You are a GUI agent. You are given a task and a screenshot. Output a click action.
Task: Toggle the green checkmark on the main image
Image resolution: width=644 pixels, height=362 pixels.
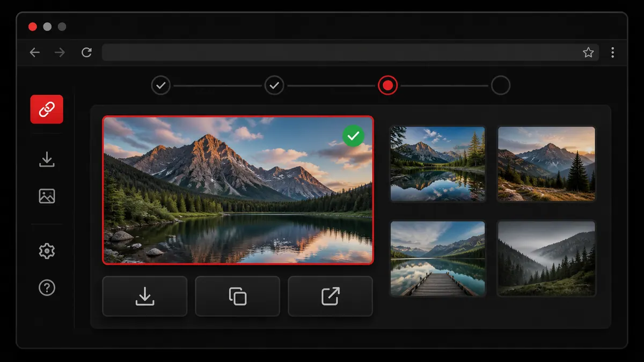pos(353,136)
